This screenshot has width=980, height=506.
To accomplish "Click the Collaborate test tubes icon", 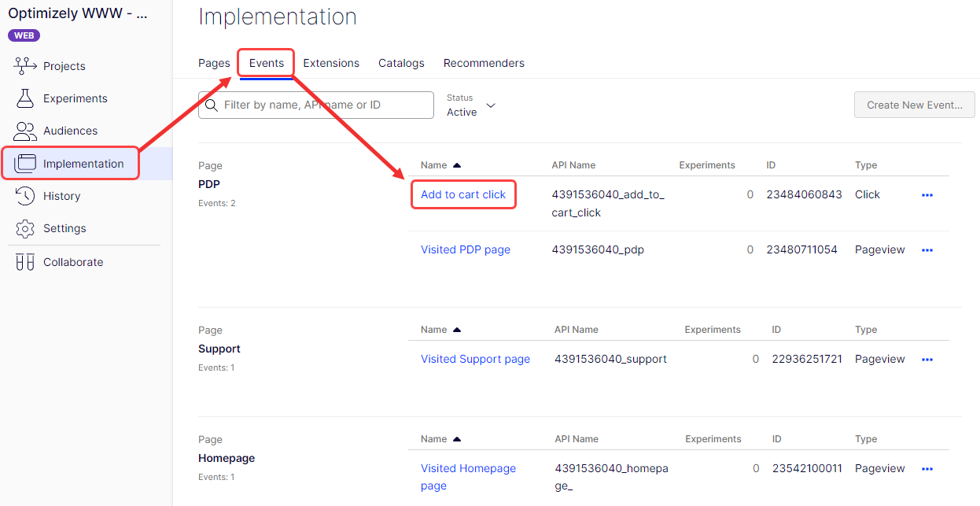I will [x=25, y=262].
